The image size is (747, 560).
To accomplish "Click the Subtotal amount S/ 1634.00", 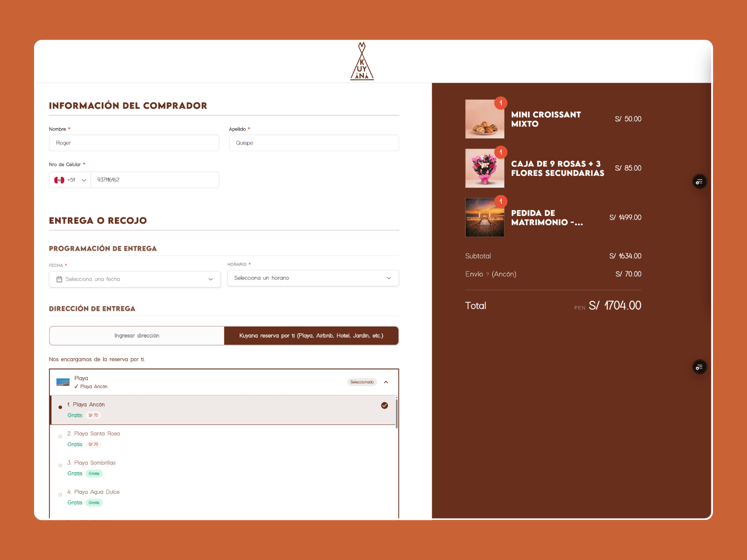I will click(x=625, y=256).
